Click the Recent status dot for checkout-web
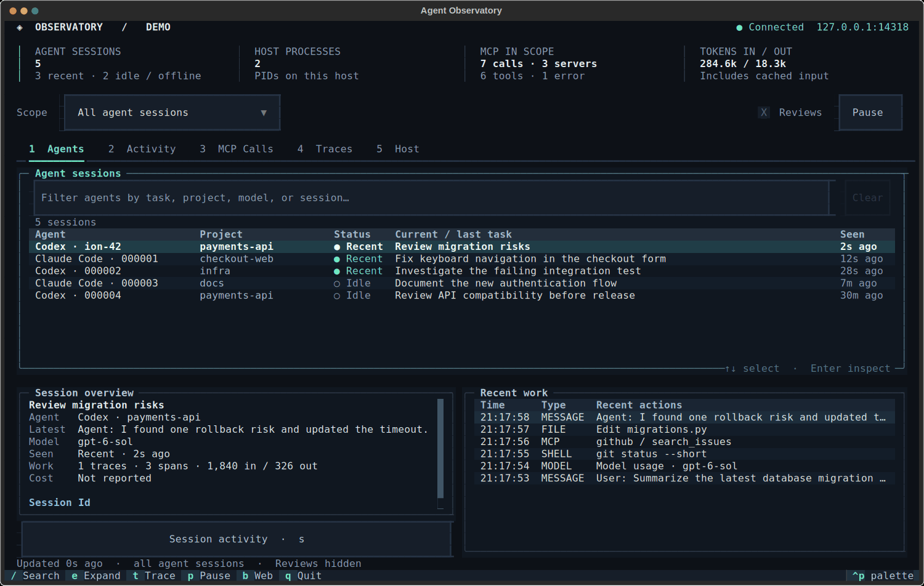The image size is (924, 586). click(x=337, y=259)
